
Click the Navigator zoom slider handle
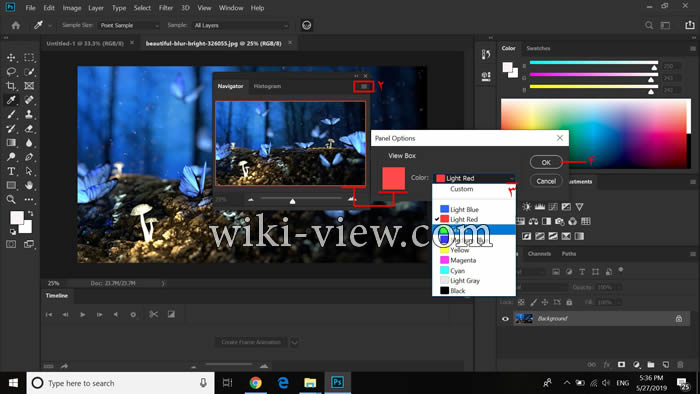[292, 201]
